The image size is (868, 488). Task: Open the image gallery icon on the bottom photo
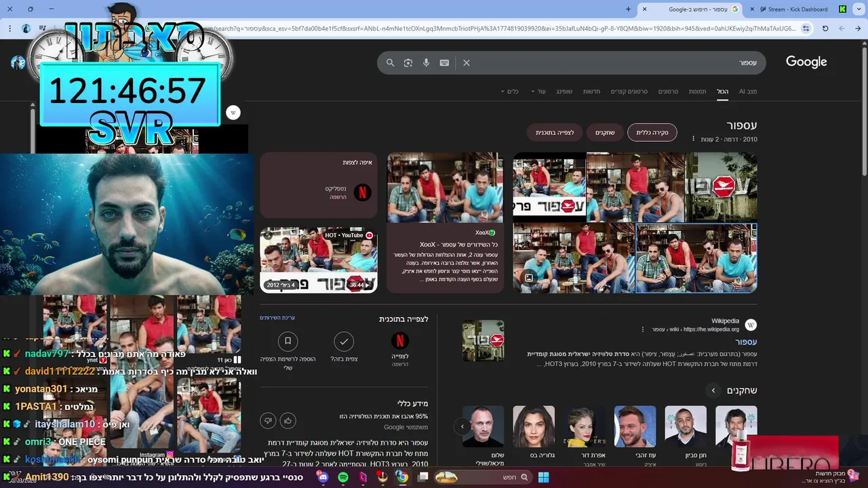[x=529, y=277]
